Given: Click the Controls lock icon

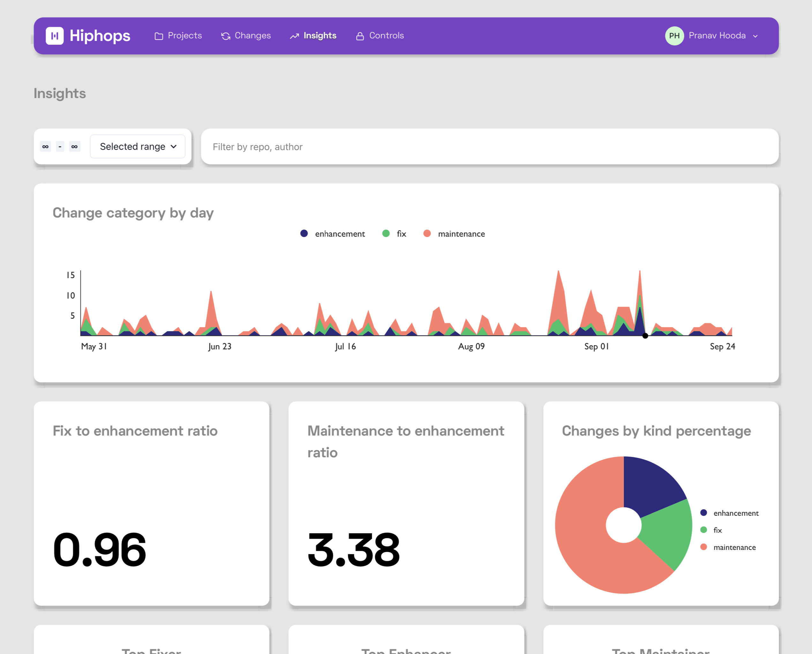Looking at the screenshot, I should (x=360, y=36).
